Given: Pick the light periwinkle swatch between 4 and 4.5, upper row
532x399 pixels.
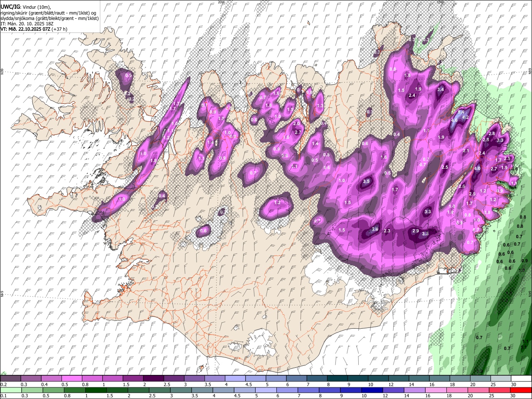Looking at the screenshot, I should [235, 379].
